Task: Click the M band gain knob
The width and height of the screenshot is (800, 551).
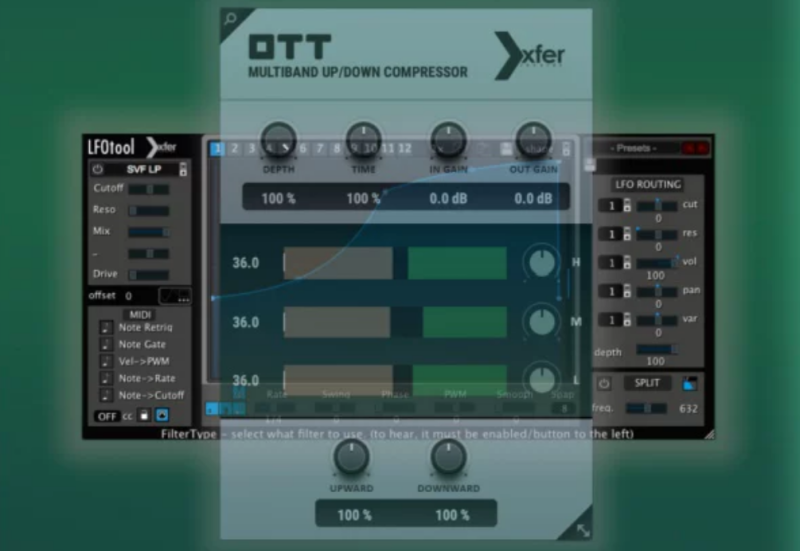Action: [542, 321]
